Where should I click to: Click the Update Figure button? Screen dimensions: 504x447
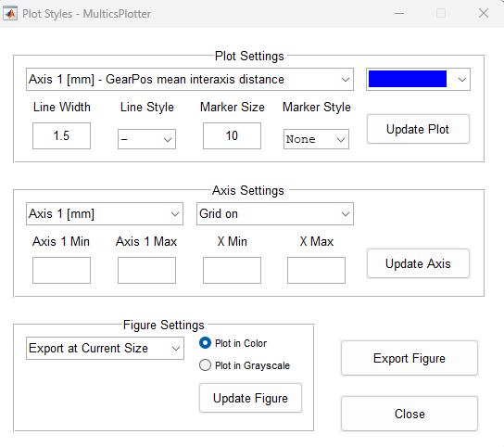250,398
